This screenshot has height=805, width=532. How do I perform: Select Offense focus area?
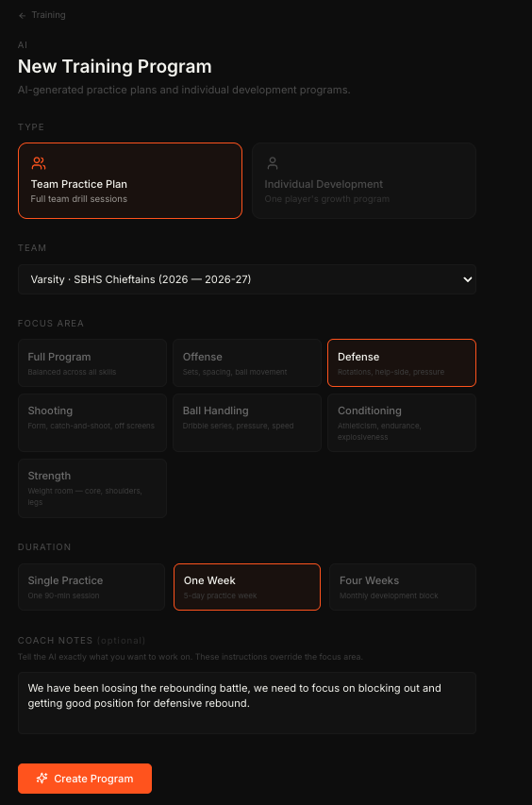point(247,363)
